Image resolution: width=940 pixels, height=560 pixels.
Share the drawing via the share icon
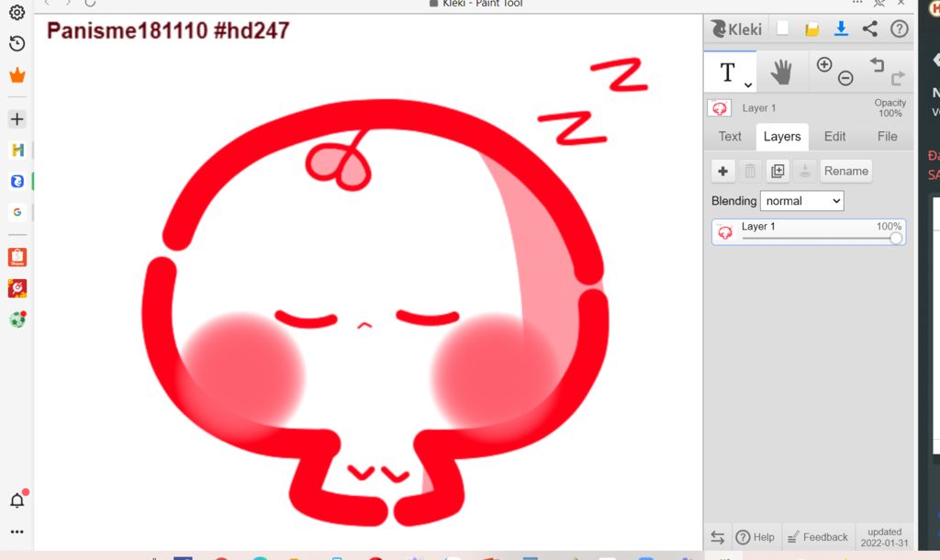tap(870, 28)
